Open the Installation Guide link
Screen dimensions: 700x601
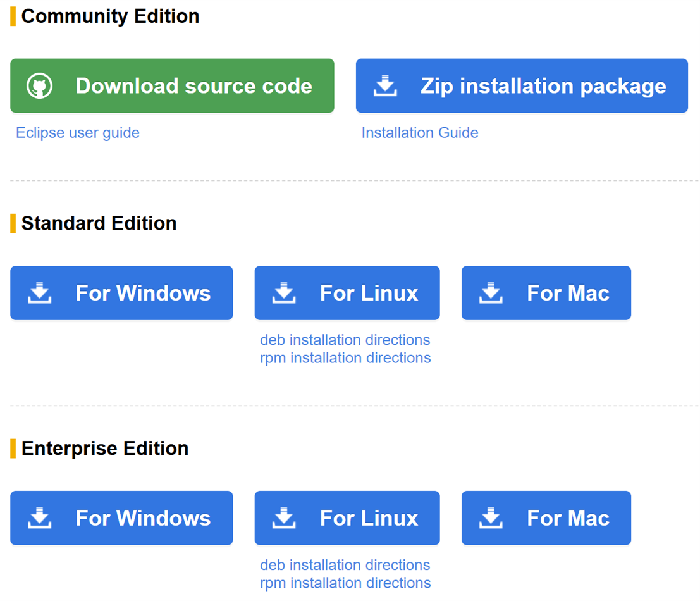point(420,133)
